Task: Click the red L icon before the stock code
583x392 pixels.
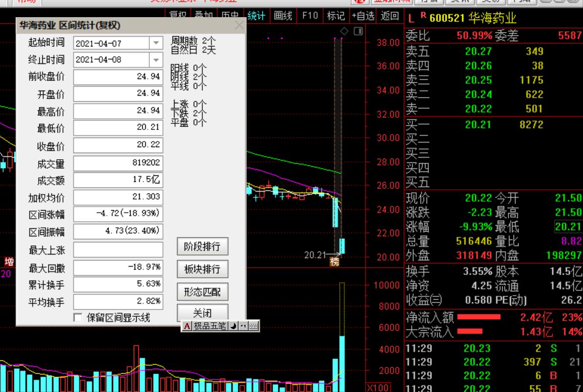Action: tap(411, 18)
